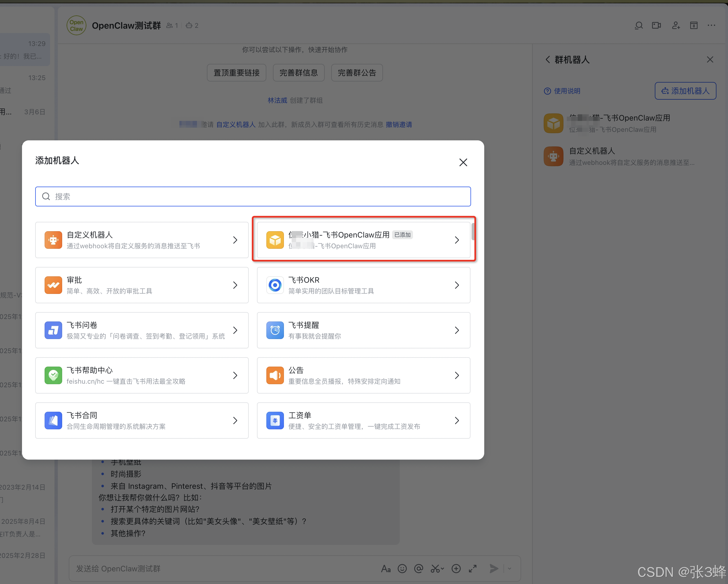This screenshot has width=728, height=584.
Task: Expand the 飞书OKR entry chevron
Action: (x=457, y=285)
